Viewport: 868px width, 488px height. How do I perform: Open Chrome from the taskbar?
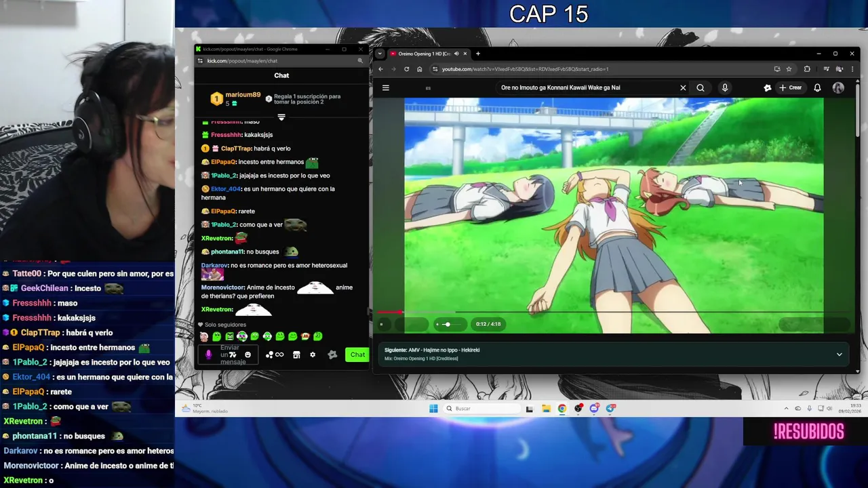561,408
